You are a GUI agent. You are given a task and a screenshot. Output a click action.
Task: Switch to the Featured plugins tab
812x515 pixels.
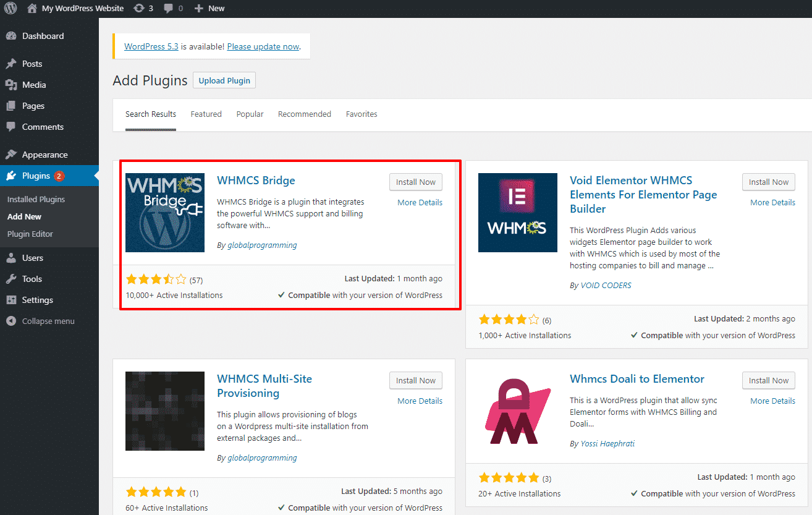point(206,114)
